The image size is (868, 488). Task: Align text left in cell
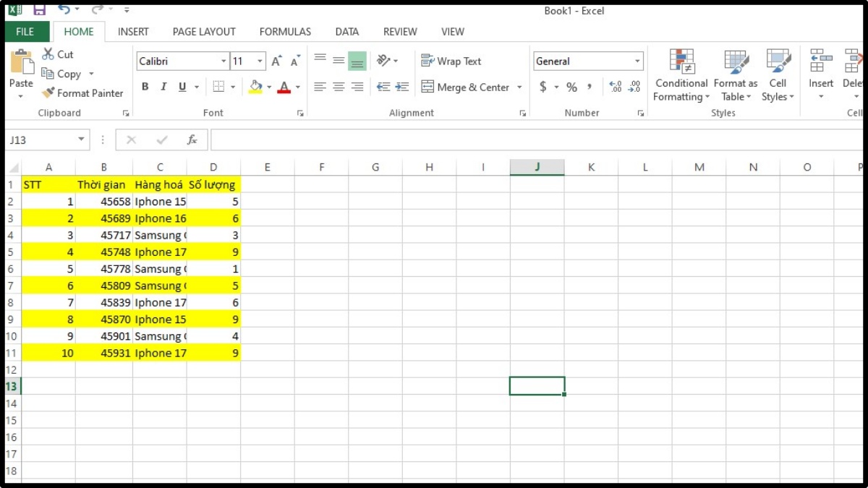coord(320,87)
